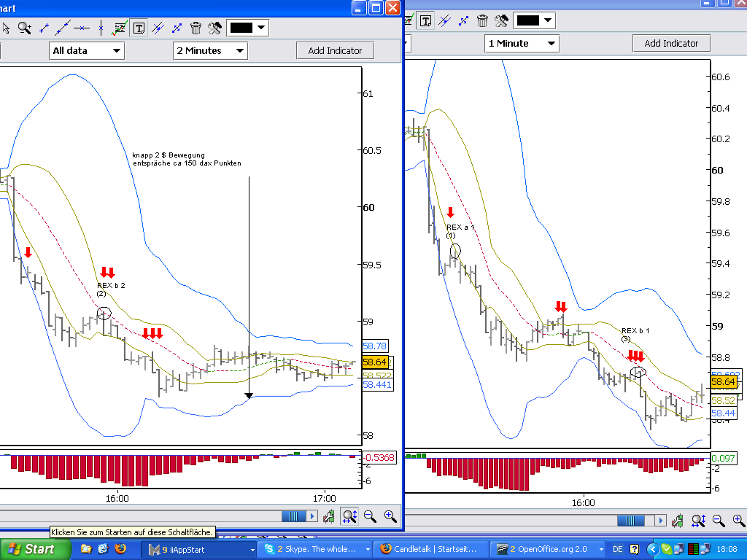
Task: Open the 'All data' range dropdown
Action: (86, 50)
